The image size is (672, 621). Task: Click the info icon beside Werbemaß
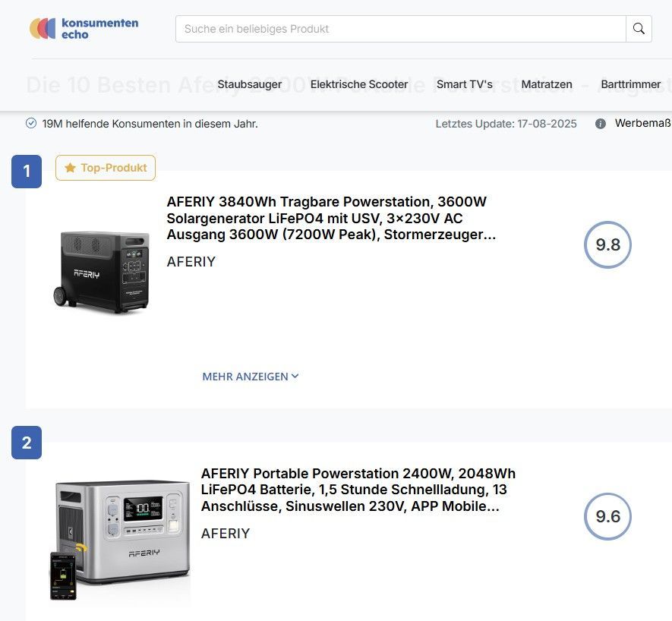click(601, 124)
